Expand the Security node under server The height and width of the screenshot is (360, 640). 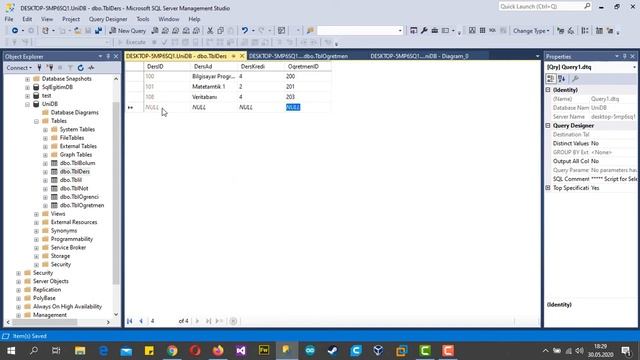pyautogui.click(x=18, y=273)
